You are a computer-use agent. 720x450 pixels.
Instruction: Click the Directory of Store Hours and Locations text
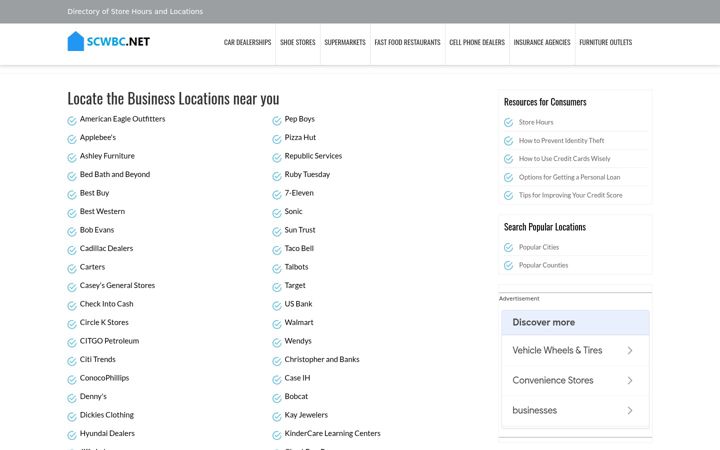pos(135,11)
